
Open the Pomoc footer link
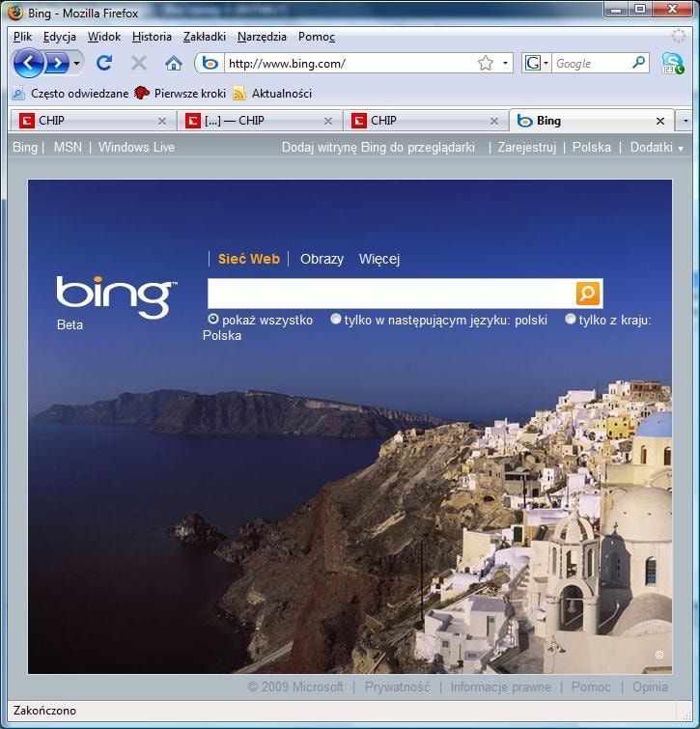point(591,687)
